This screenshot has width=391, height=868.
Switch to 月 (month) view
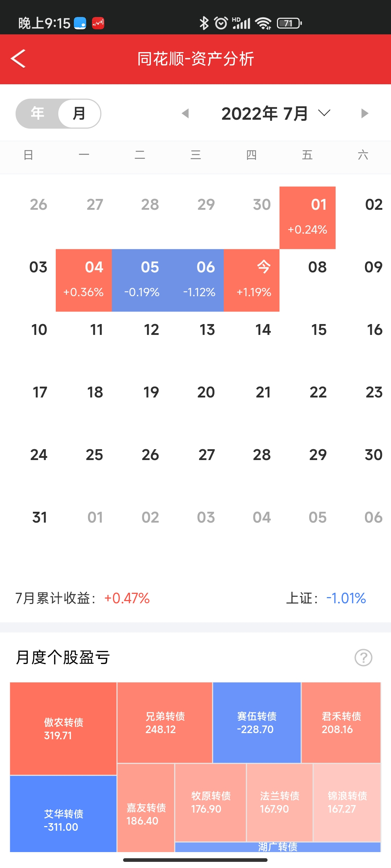pos(79,114)
